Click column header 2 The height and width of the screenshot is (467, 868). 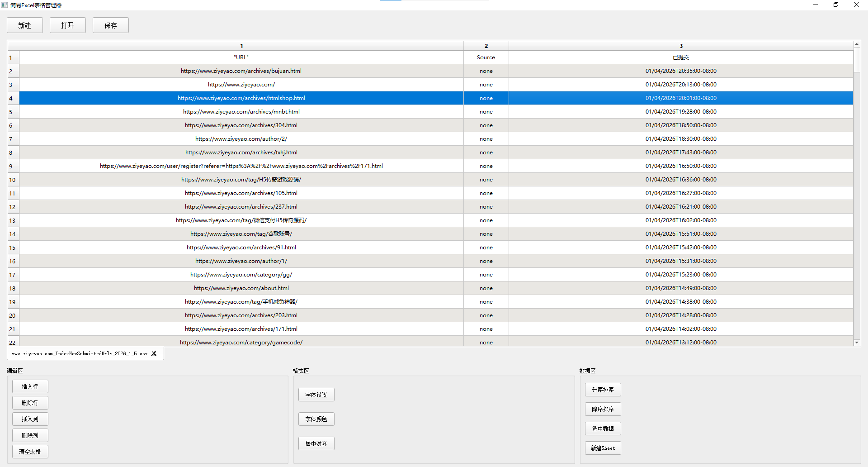(486, 46)
